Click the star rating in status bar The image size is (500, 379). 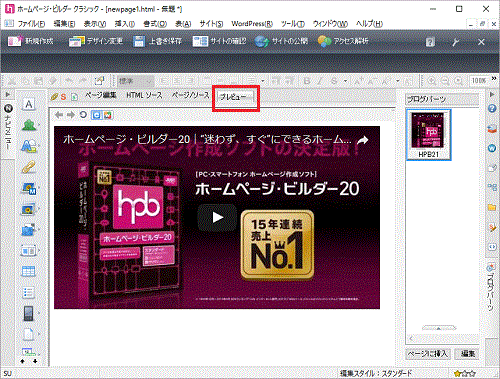[x=465, y=374]
